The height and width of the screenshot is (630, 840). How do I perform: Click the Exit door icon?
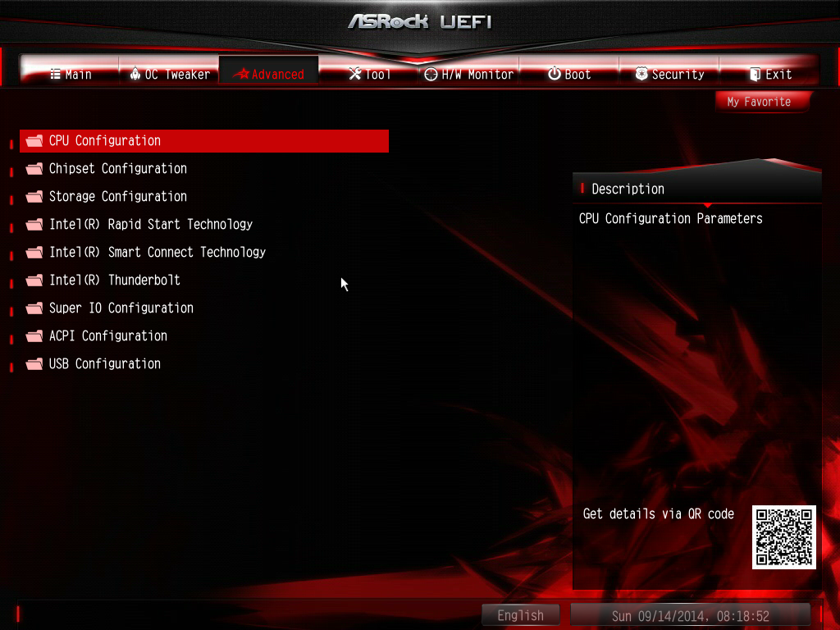[755, 74]
